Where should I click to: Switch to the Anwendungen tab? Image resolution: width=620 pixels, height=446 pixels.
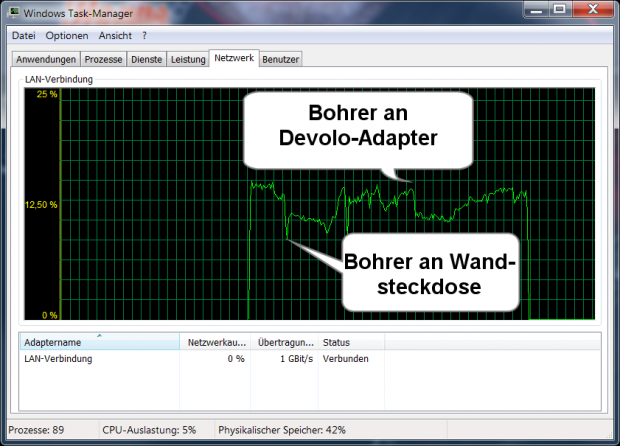pyautogui.click(x=46, y=59)
